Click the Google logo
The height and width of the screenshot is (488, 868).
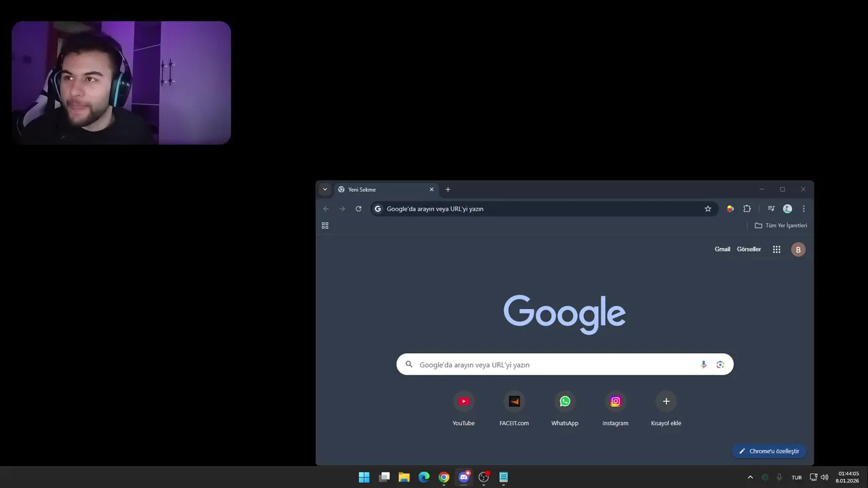coord(564,314)
